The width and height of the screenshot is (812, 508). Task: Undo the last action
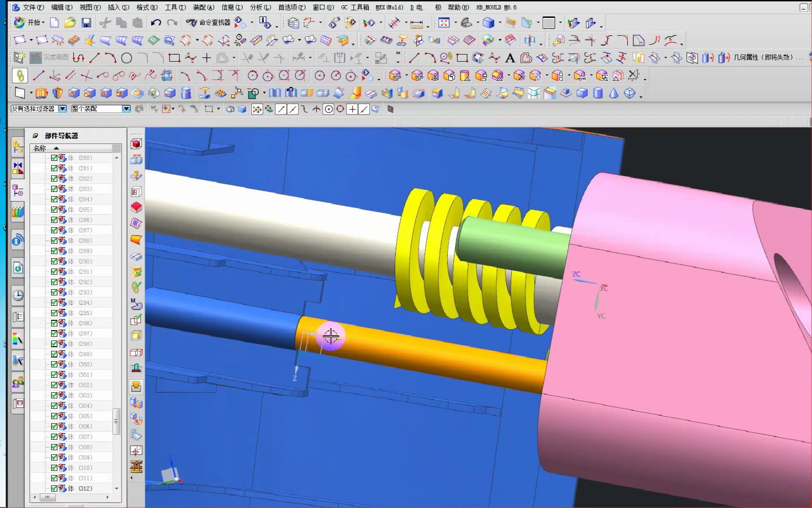coord(156,23)
